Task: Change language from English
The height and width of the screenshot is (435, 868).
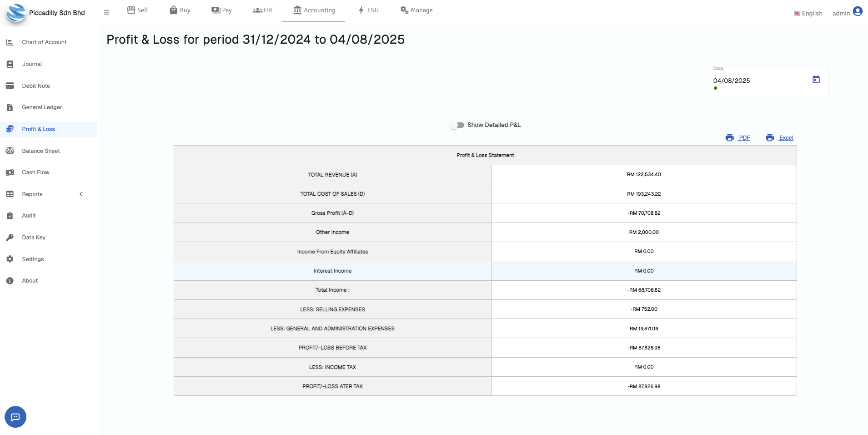Action: pyautogui.click(x=808, y=13)
